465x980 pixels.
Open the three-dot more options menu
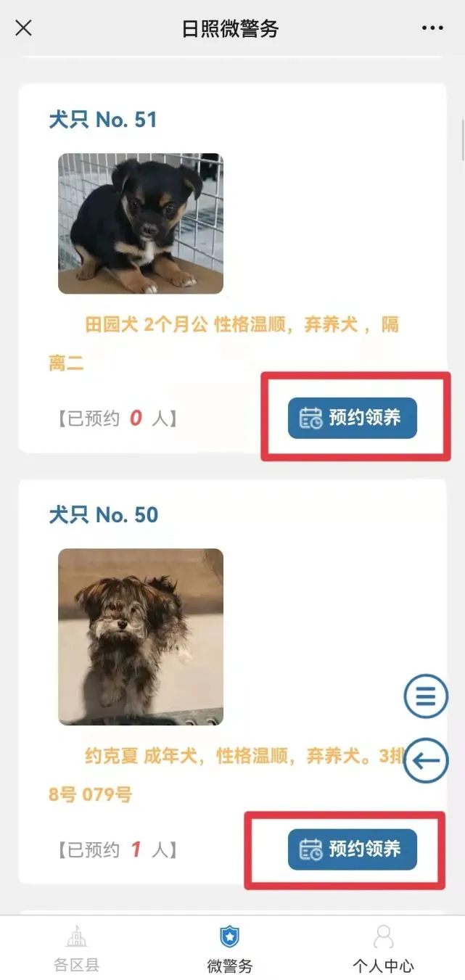[x=432, y=28]
